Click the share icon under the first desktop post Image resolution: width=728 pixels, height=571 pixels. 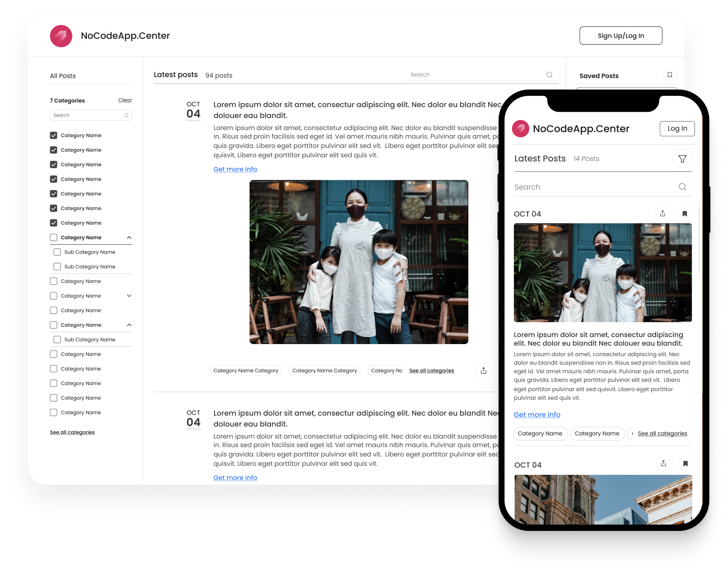click(483, 371)
